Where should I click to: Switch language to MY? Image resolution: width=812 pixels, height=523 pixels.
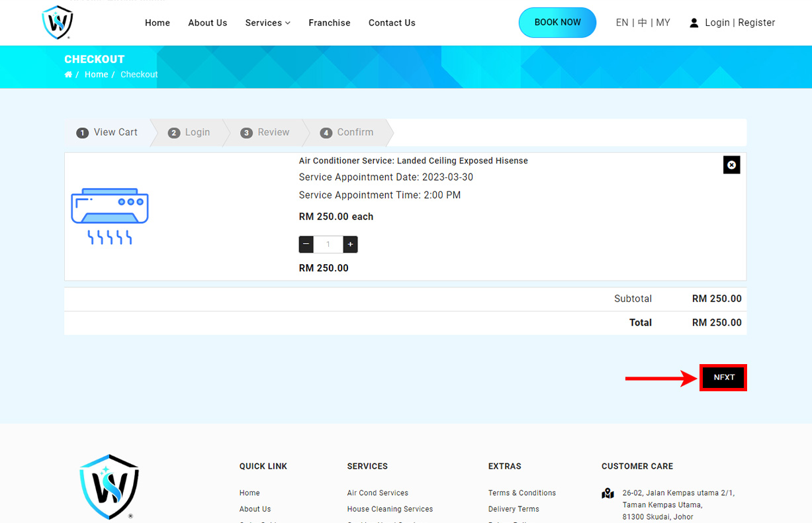click(663, 23)
